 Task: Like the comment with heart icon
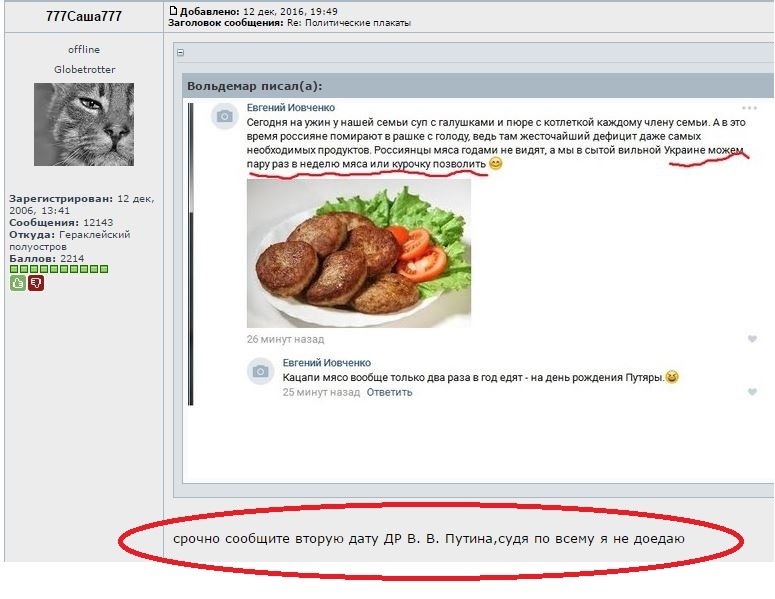point(752,391)
